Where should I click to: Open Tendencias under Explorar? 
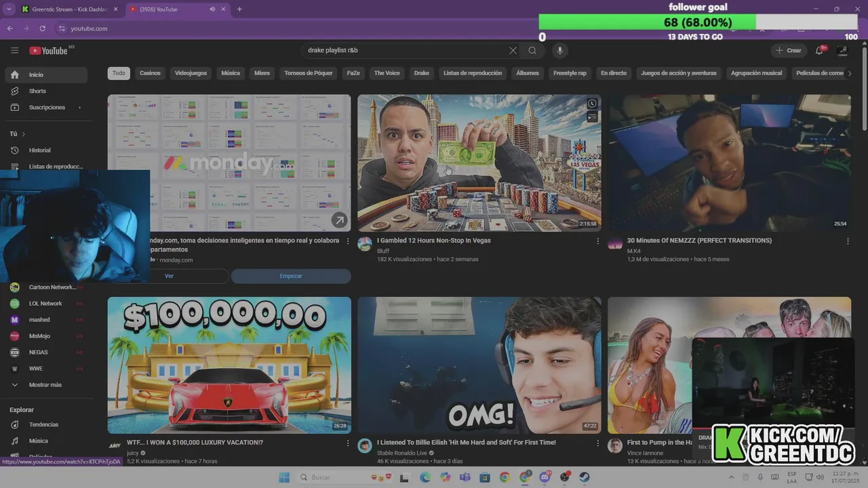click(x=46, y=424)
